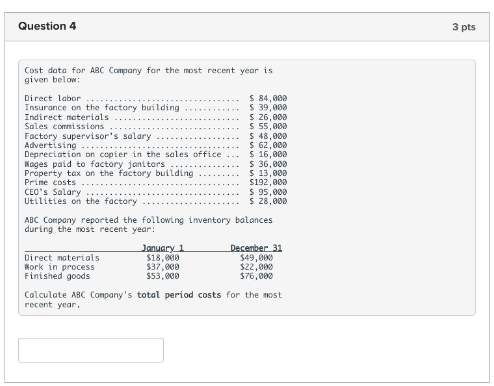Click the '$18,000' January direct materials
Screen dimensions: 494x386
pos(163,258)
